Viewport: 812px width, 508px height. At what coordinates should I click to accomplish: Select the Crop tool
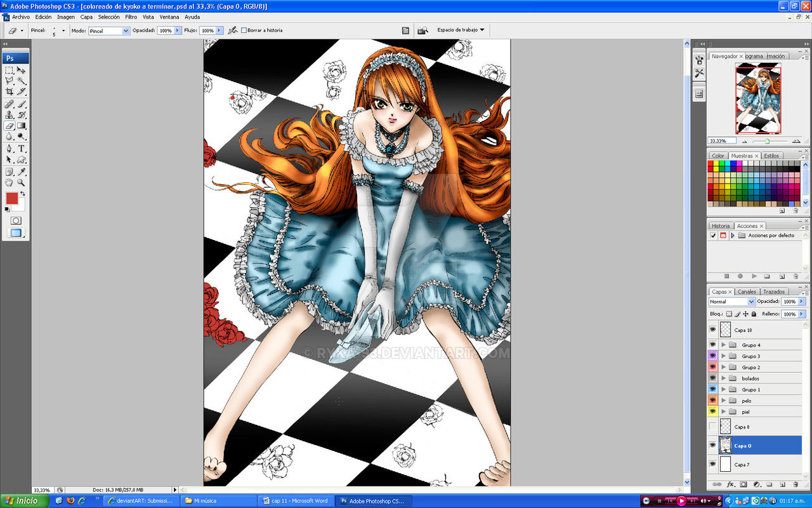point(10,91)
